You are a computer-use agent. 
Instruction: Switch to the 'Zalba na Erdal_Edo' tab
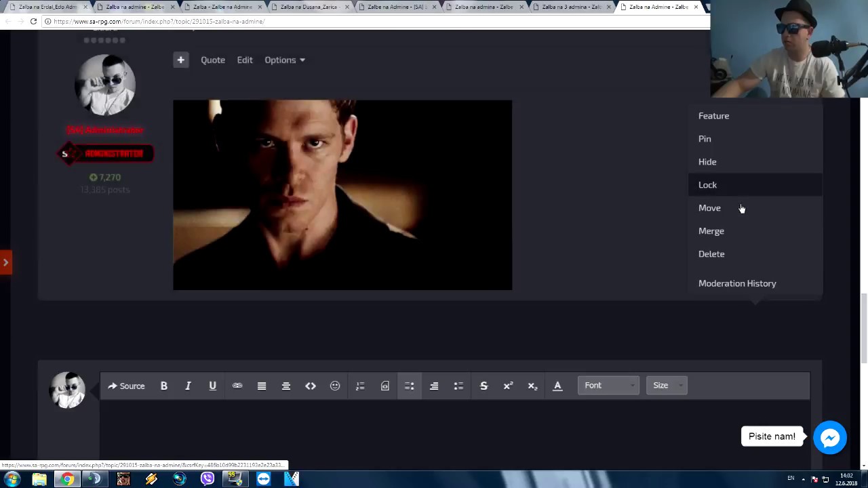(x=47, y=7)
